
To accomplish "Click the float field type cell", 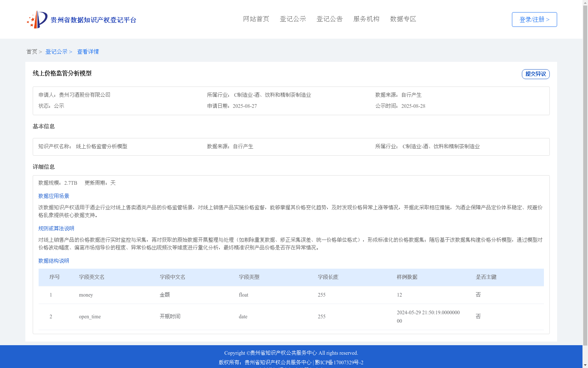I will coord(244,295).
